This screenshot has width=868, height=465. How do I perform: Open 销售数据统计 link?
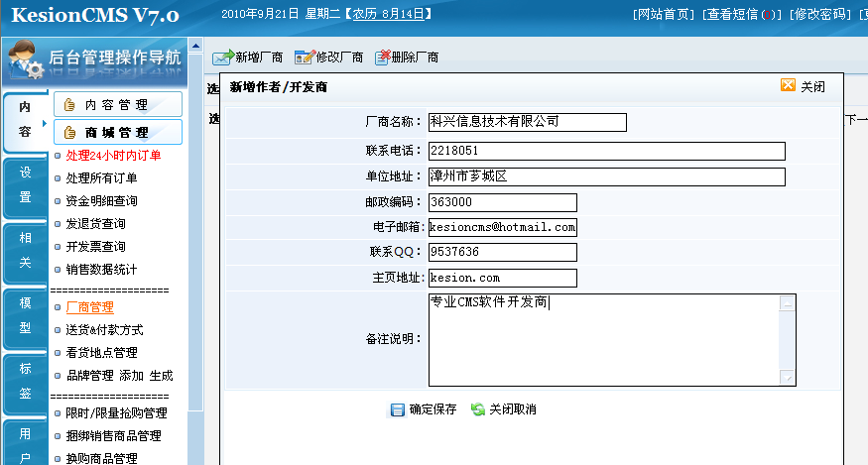click(x=101, y=270)
